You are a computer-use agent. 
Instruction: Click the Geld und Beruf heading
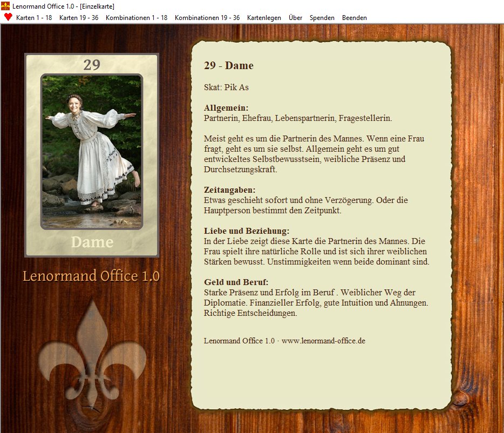tap(236, 282)
